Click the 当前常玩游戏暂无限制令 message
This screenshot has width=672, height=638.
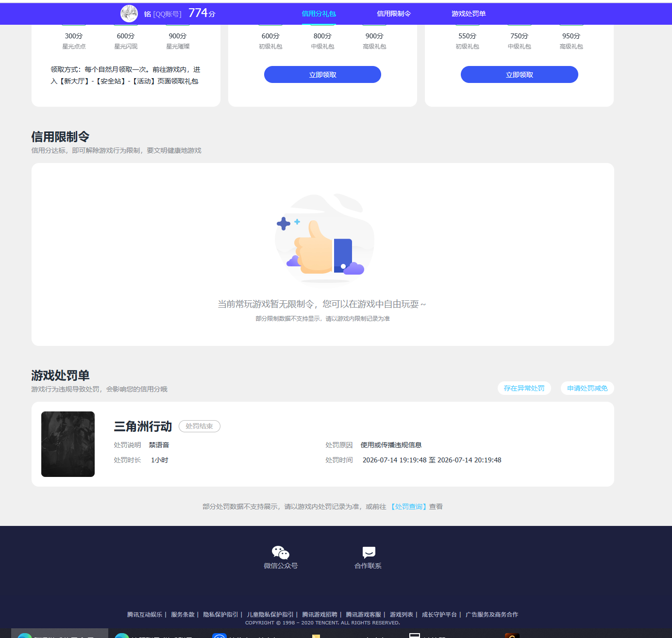click(322, 304)
